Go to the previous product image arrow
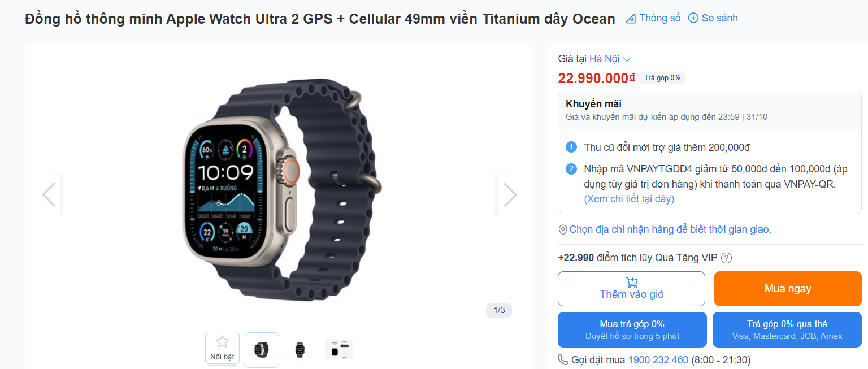Screen dimensions: 868x369 tap(49, 195)
